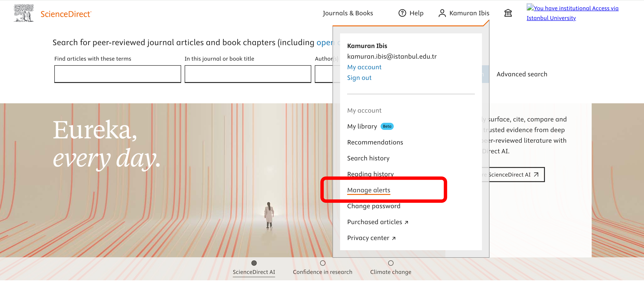Open the ScienceDirect home logo
The image size is (644, 294).
click(x=66, y=14)
